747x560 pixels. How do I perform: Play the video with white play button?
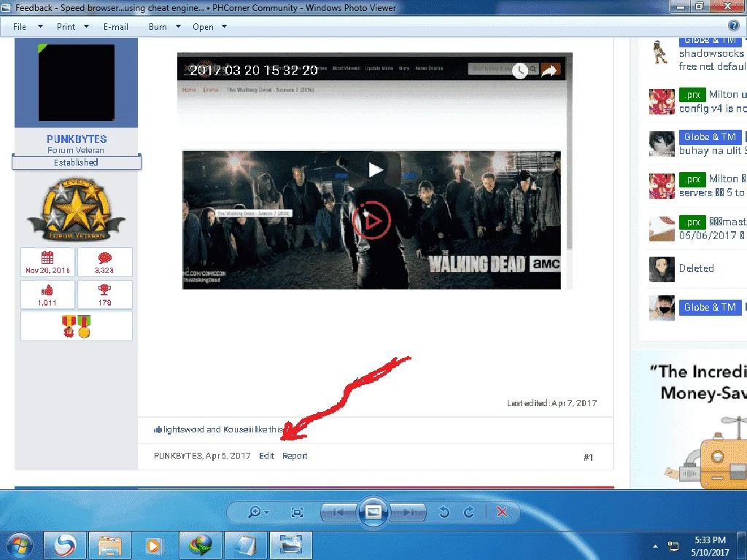coord(376,169)
